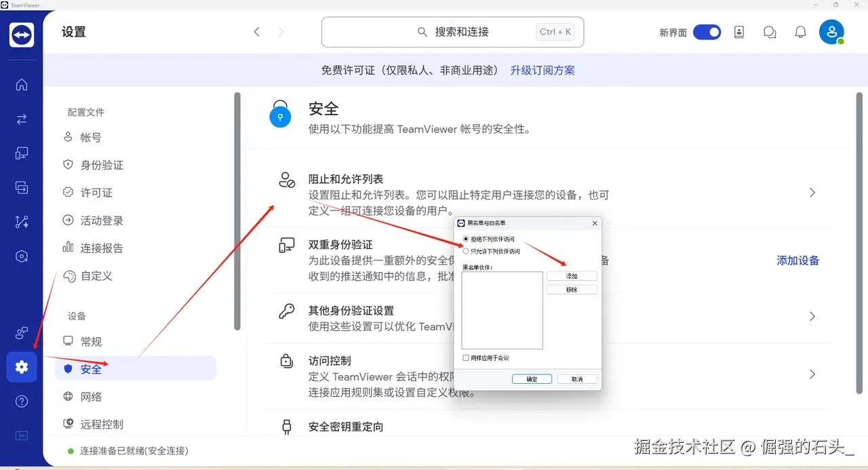This screenshot has height=470, width=868.
Task: Open the Remote connection arrows icon in sidebar
Action: pyautogui.click(x=22, y=119)
